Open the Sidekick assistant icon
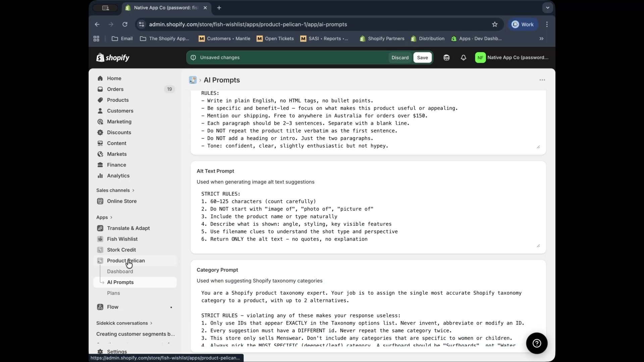The height and width of the screenshot is (362, 644). [446, 57]
